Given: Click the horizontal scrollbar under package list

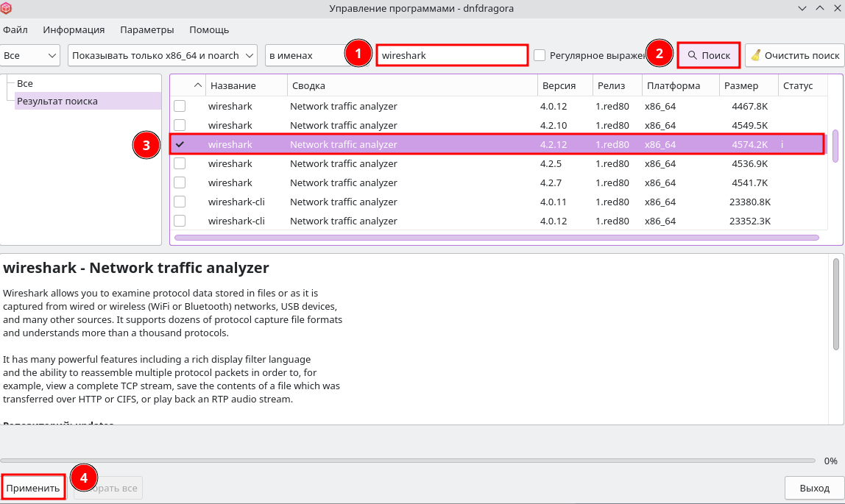Looking at the screenshot, I should 496,238.
